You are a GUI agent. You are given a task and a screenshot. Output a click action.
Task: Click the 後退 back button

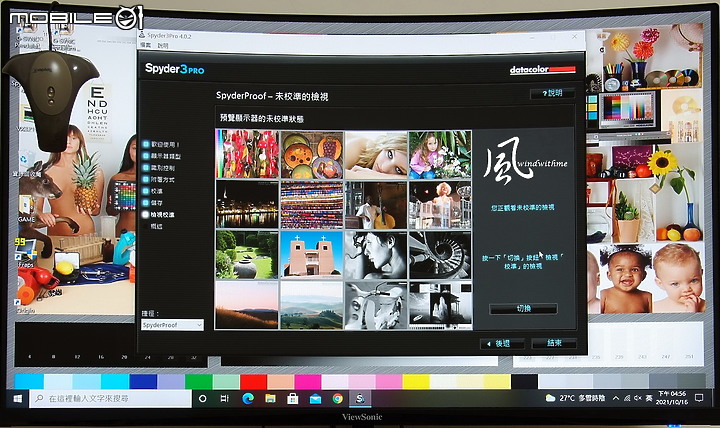502,343
